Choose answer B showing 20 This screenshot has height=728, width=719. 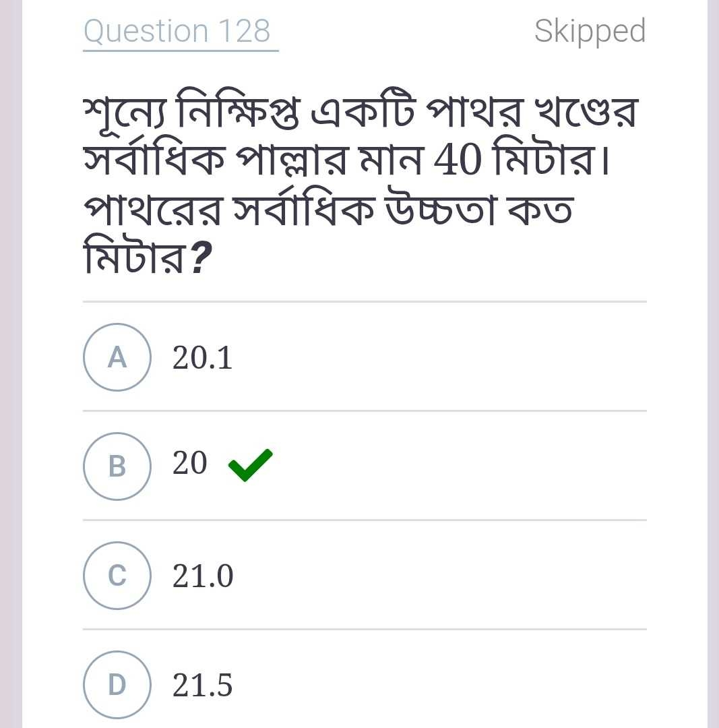tap(189, 464)
